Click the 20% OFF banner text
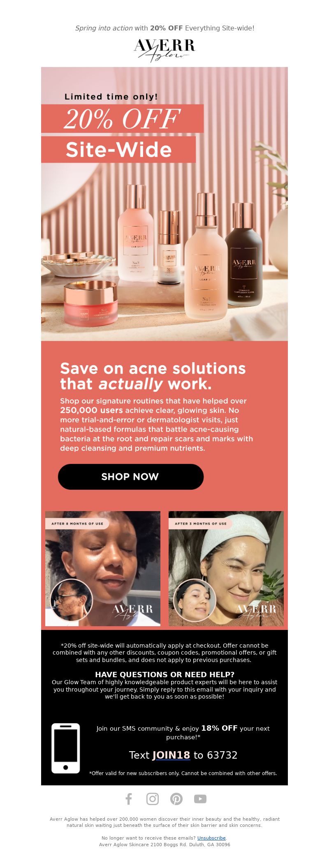The height and width of the screenshot is (868, 329). (x=123, y=119)
